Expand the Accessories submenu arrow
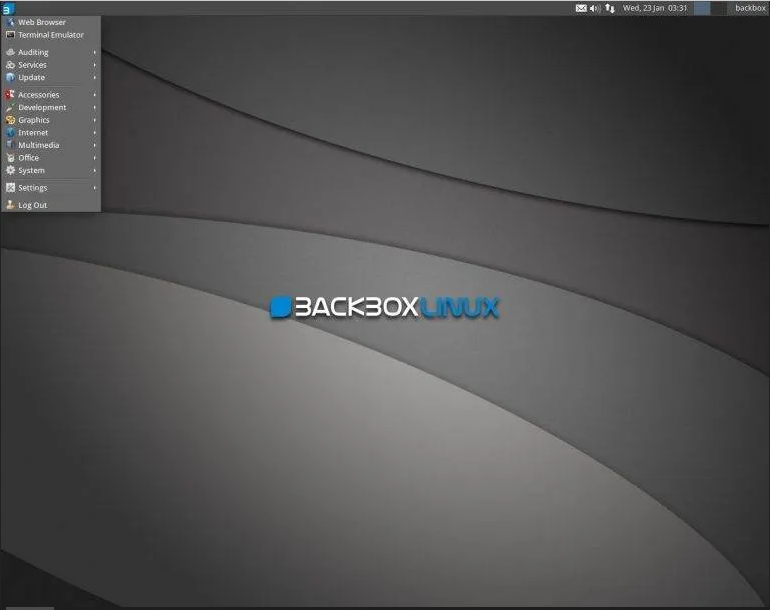This screenshot has width=770, height=610. tap(94, 95)
